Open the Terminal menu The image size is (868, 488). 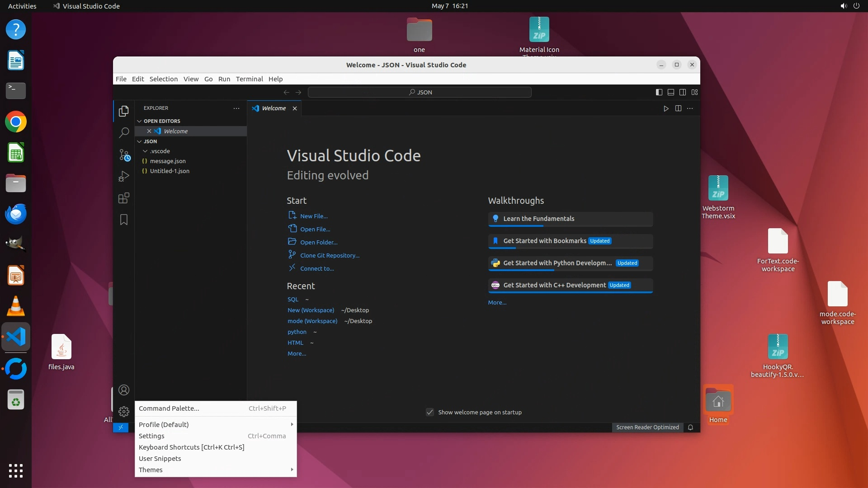249,79
